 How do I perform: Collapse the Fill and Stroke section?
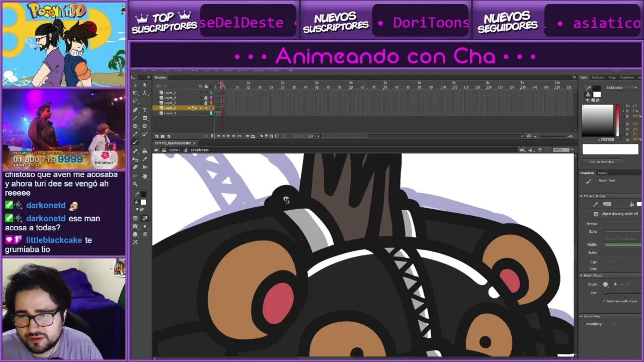(581, 196)
